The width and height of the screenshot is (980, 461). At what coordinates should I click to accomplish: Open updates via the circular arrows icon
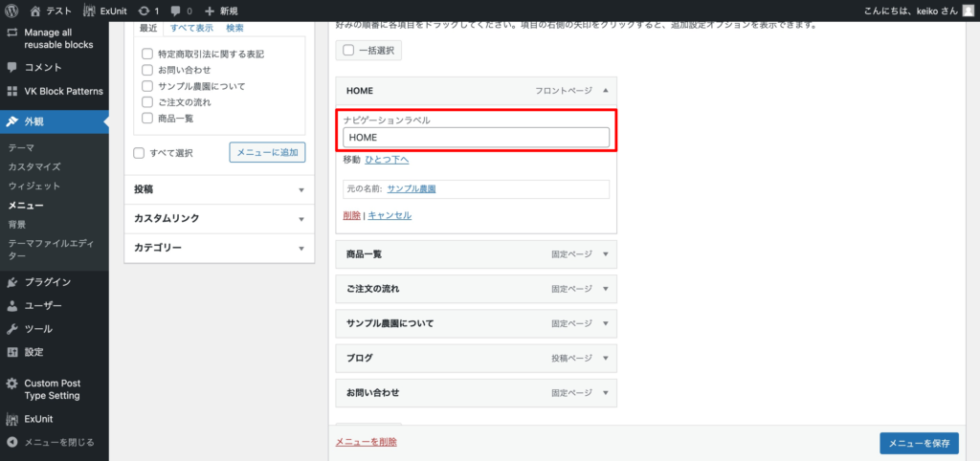pos(144,11)
